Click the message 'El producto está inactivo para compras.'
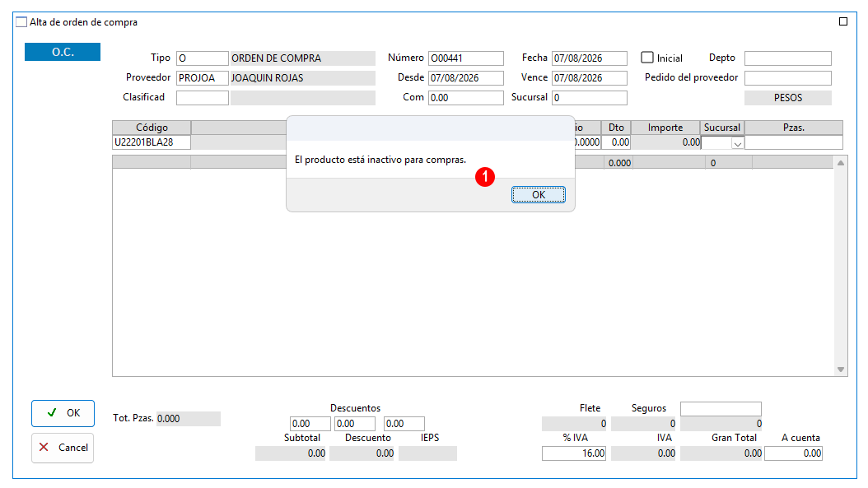Screen dimensions: 868x488 pos(380,160)
